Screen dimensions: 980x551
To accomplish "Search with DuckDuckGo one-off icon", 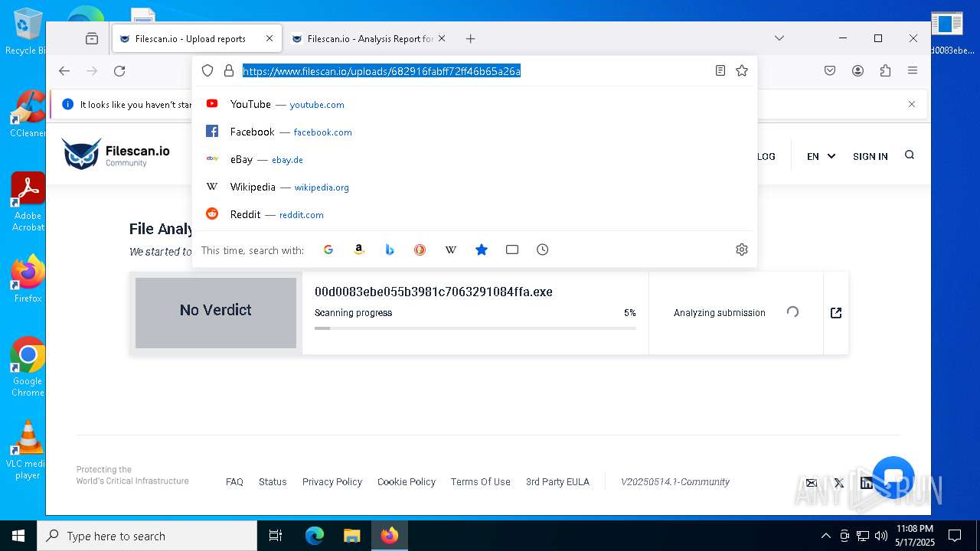I will (x=420, y=249).
